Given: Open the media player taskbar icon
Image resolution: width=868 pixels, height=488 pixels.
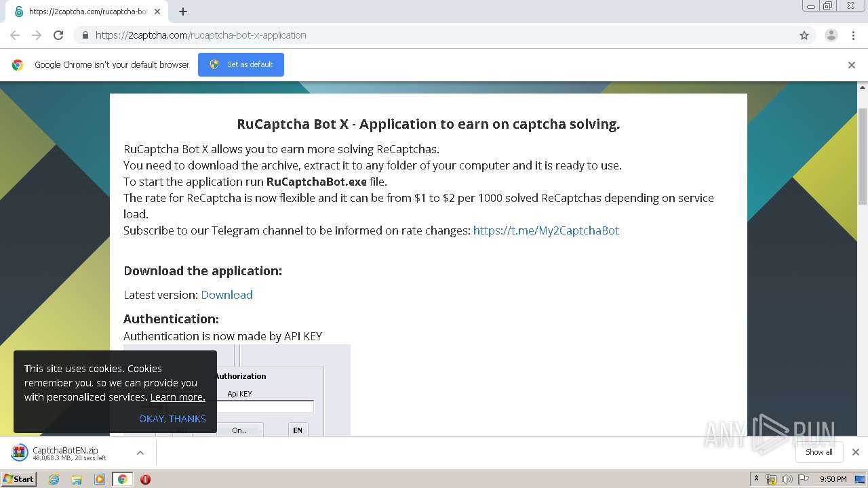Looking at the screenshot, I should (x=100, y=479).
